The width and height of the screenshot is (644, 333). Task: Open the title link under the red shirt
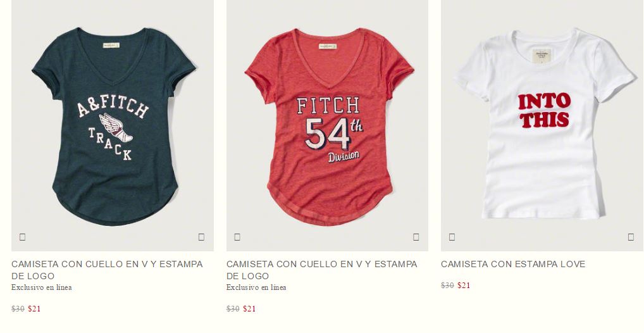tap(322, 270)
